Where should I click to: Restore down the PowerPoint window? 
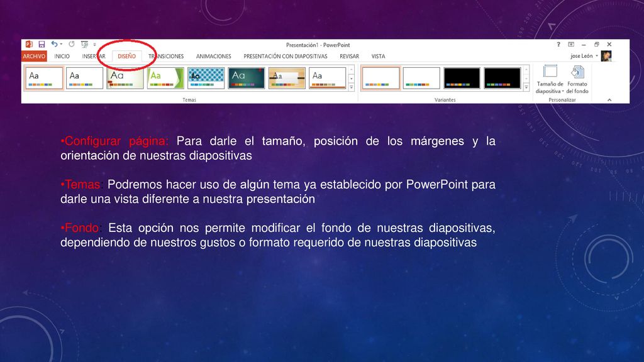(596, 45)
